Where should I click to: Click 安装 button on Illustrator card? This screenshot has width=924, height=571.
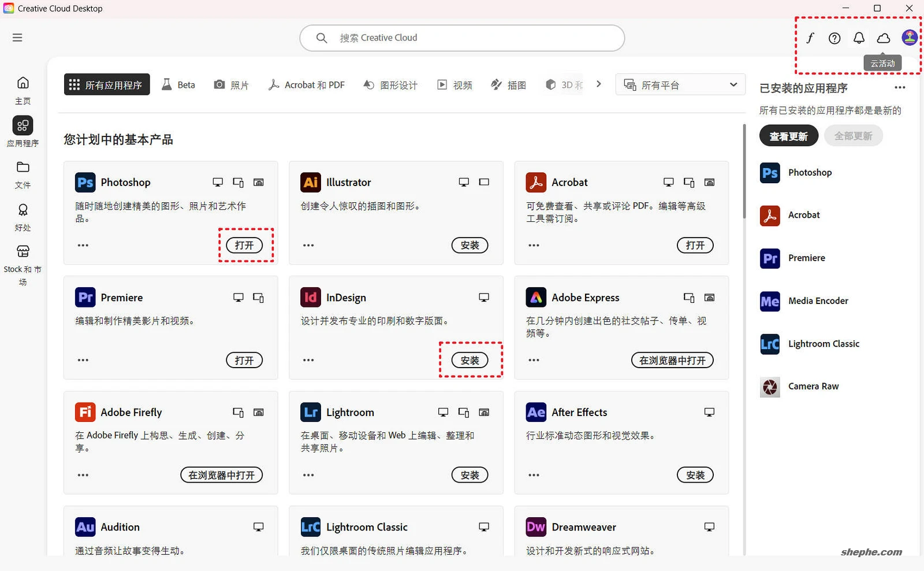click(470, 245)
